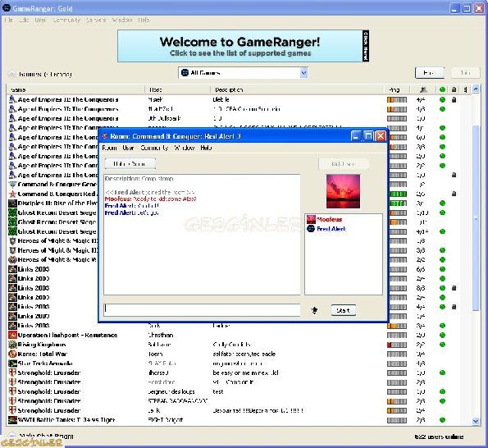Click the Start button in the room window
Image resolution: width=488 pixels, height=448 pixels.
[x=344, y=310]
